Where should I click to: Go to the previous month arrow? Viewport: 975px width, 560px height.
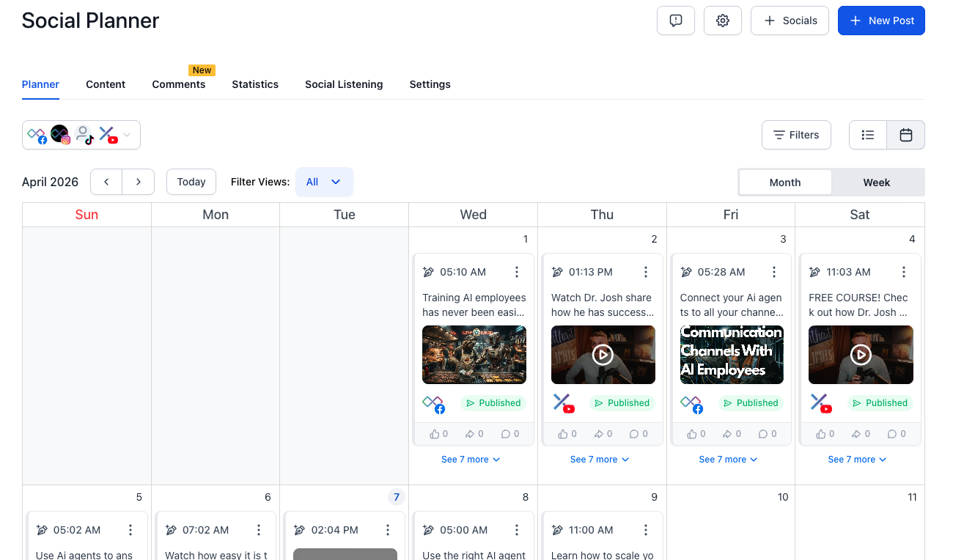coord(106,182)
